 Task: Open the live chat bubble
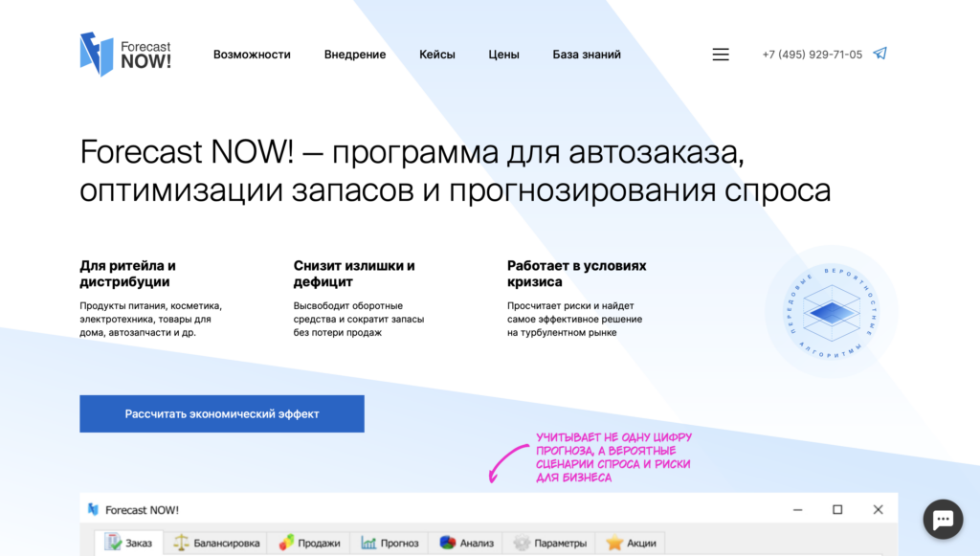(943, 519)
